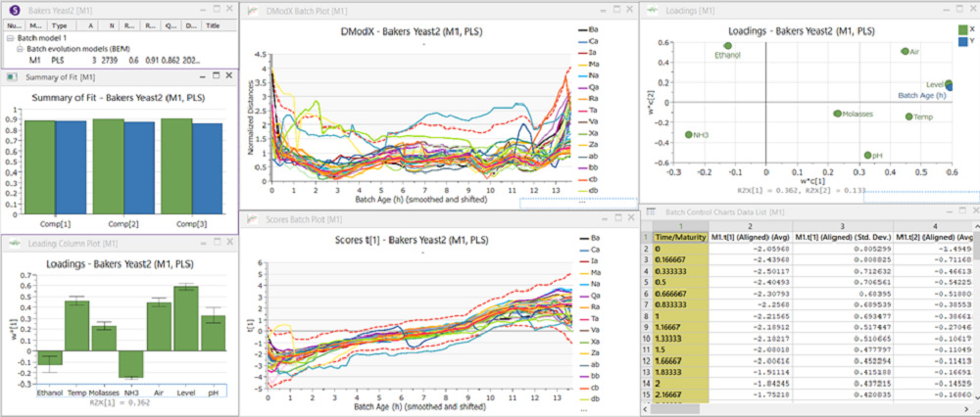Click the Data List vertical scrollbar thumb
The image size is (980, 417).
pos(976,244)
